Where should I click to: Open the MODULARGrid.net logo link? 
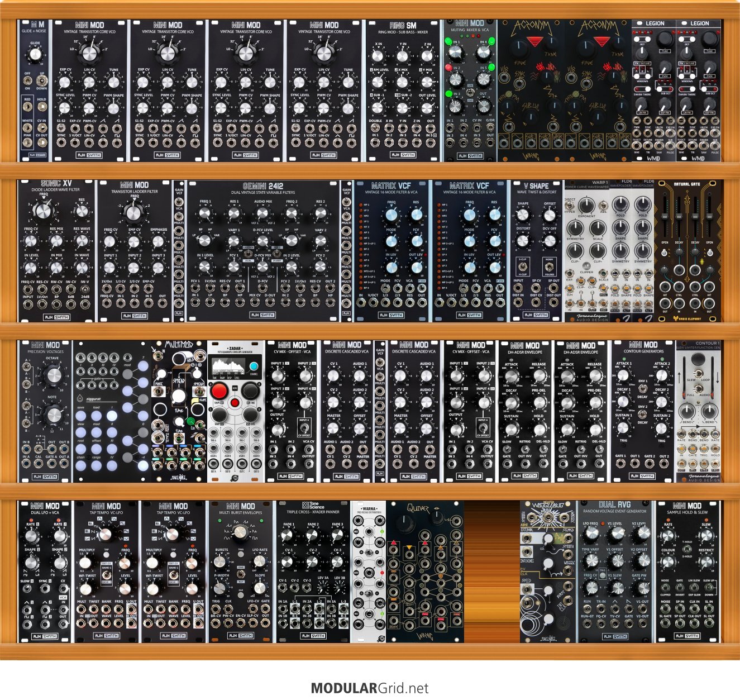point(370,688)
